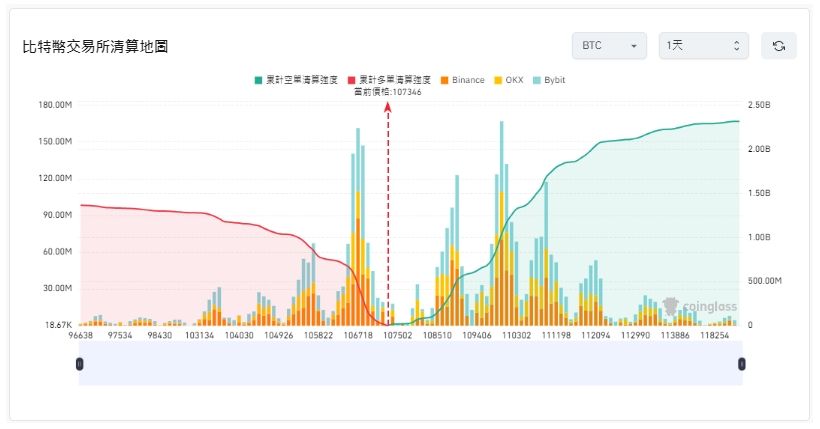
Task: Click the right range slider handle
Action: point(742,364)
